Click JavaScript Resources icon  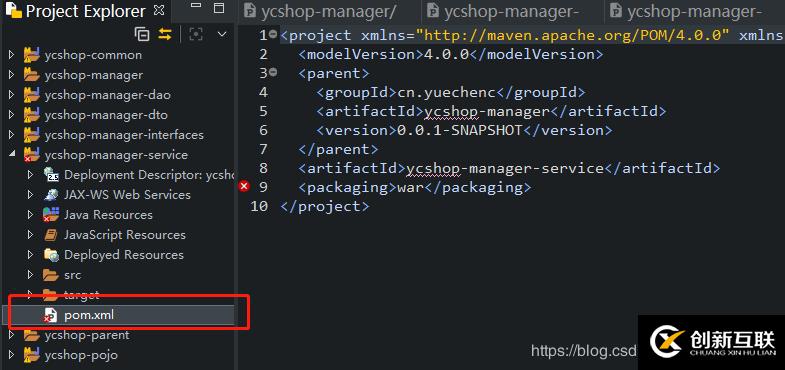51,235
